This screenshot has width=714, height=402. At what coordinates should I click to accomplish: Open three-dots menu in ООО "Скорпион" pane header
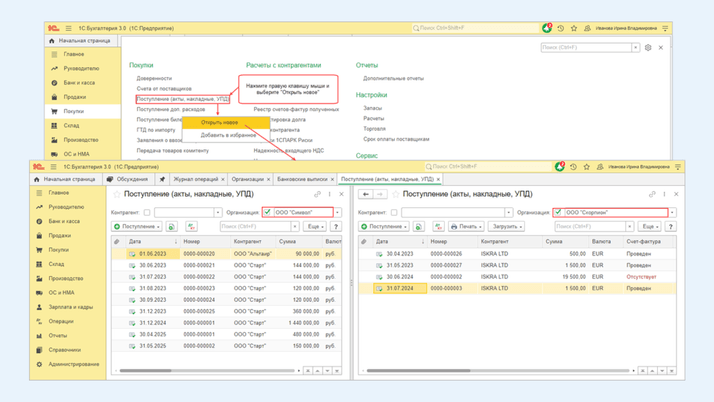664,194
